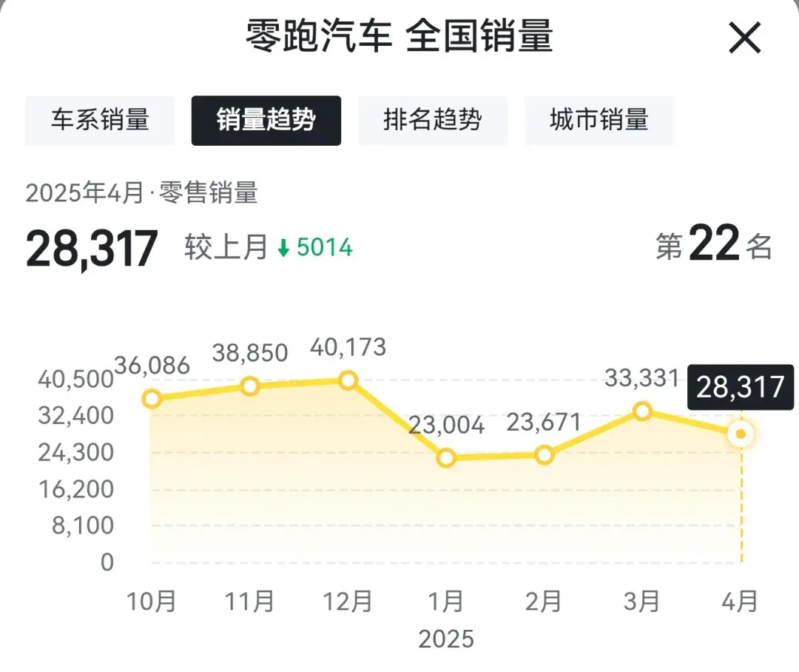Select the 销量趋势 tab
This screenshot has height=672, width=799.
coord(266,121)
